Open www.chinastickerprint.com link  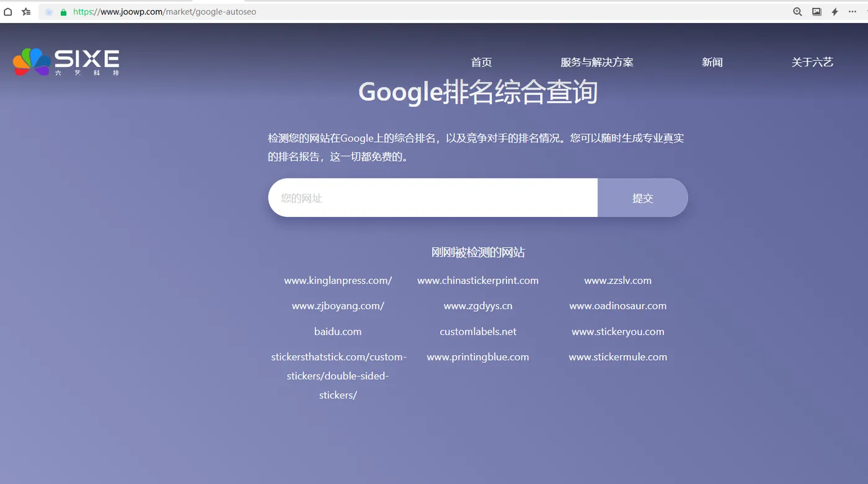(x=478, y=281)
